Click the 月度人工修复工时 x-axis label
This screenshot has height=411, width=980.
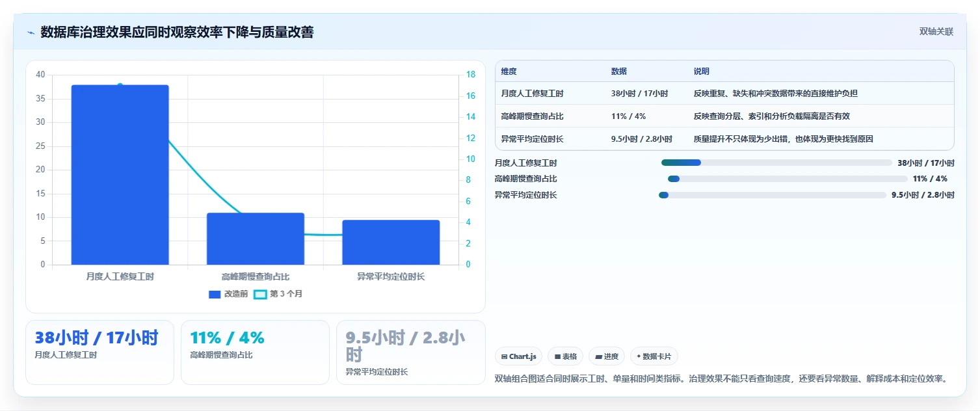(x=120, y=276)
